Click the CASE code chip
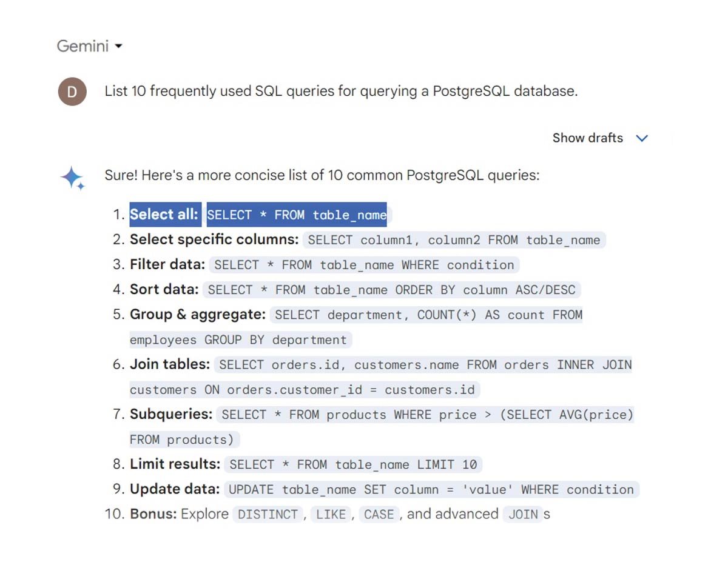728x582 pixels. (379, 515)
